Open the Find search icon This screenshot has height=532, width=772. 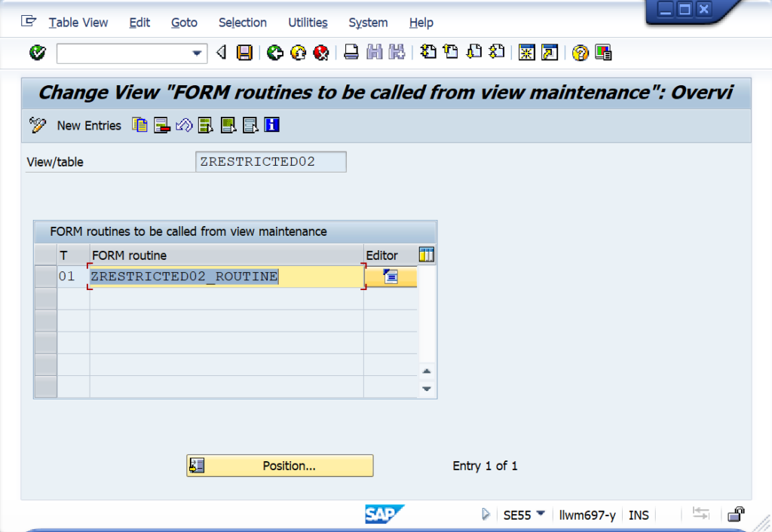pos(375,53)
